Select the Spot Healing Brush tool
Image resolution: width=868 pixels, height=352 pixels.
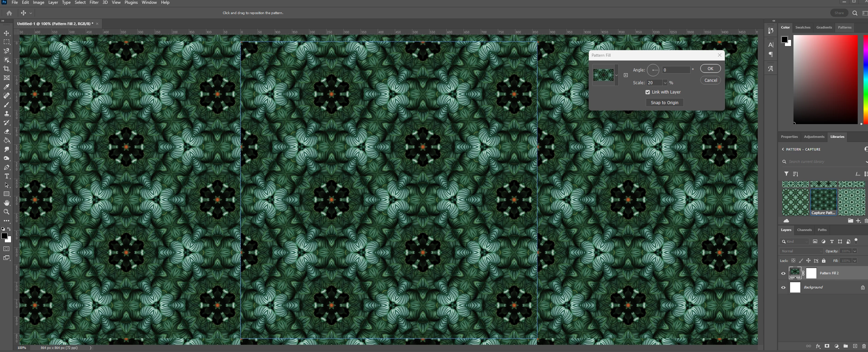pos(7,96)
